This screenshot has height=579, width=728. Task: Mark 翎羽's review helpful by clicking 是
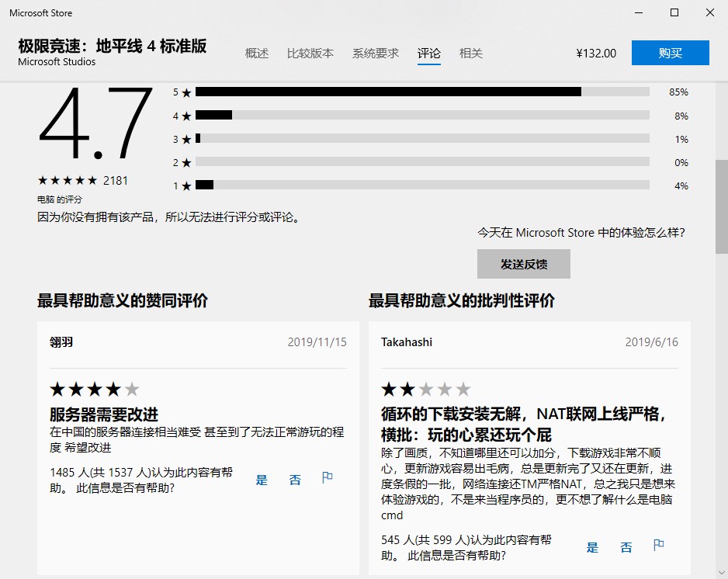[x=262, y=479]
